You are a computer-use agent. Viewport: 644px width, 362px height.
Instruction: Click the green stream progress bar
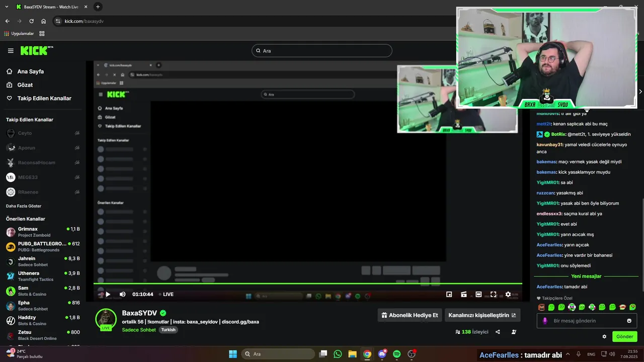click(x=308, y=284)
